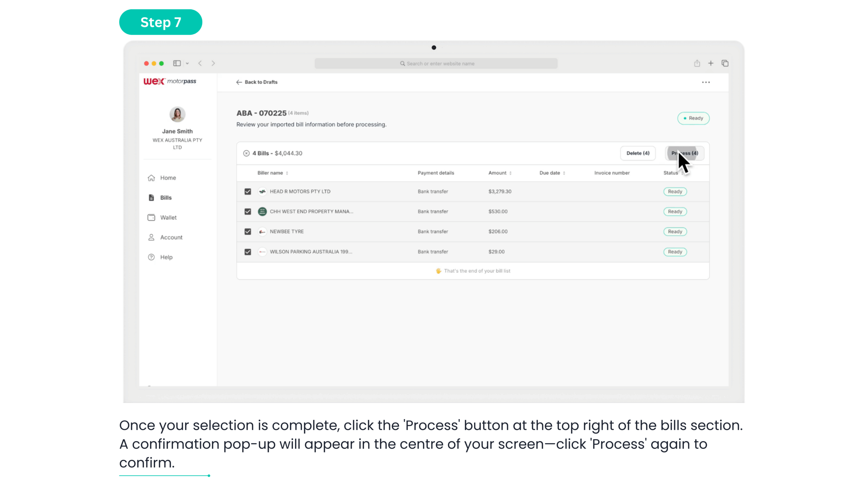
Task: Sort by Biller name column arrows
Action: pyautogui.click(x=287, y=173)
